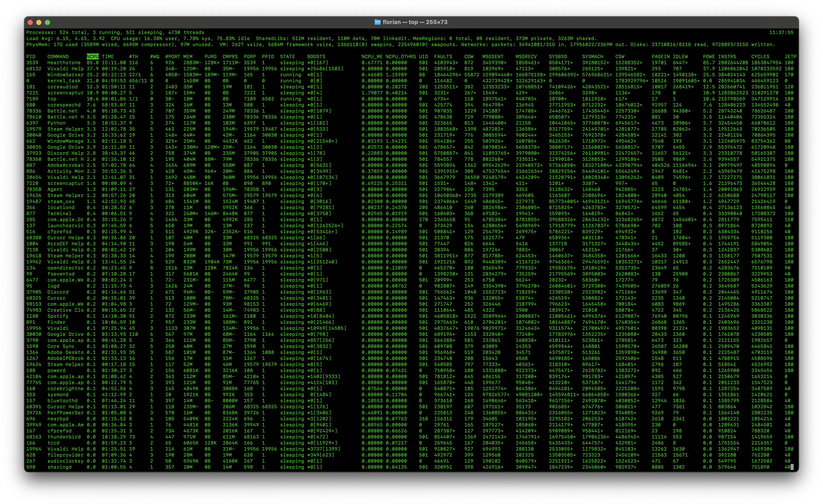Click the window title 'florian — top — 255×73'

(x=415, y=22)
